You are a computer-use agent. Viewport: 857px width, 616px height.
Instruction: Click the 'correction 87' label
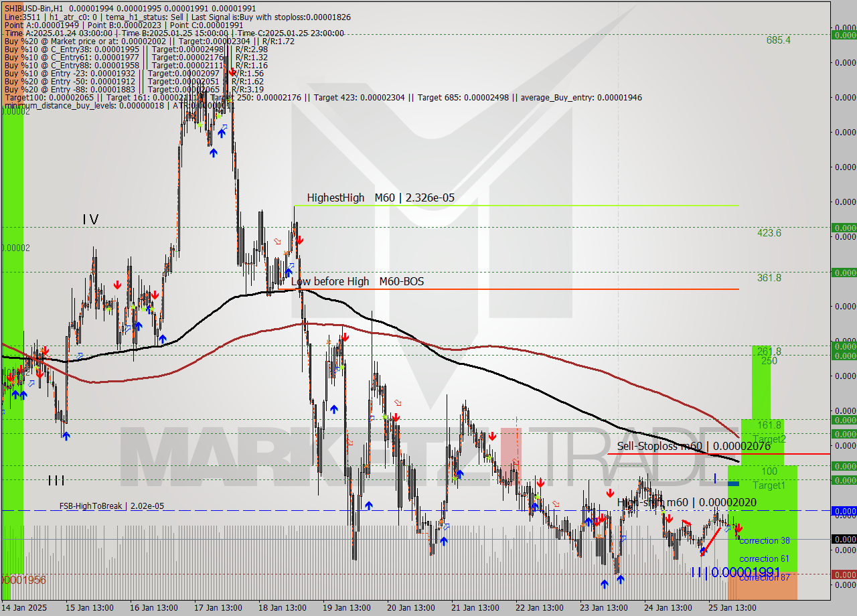[764, 577]
